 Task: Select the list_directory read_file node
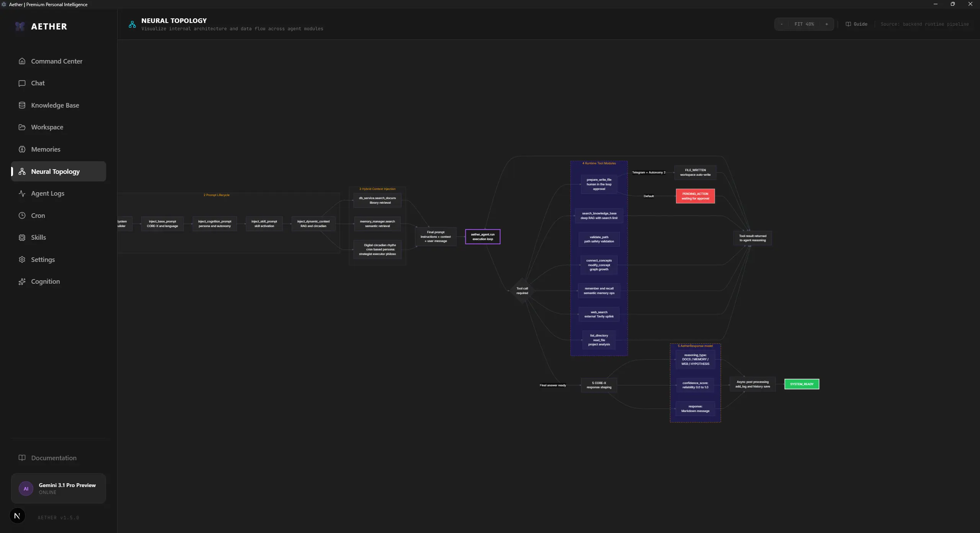599,340
